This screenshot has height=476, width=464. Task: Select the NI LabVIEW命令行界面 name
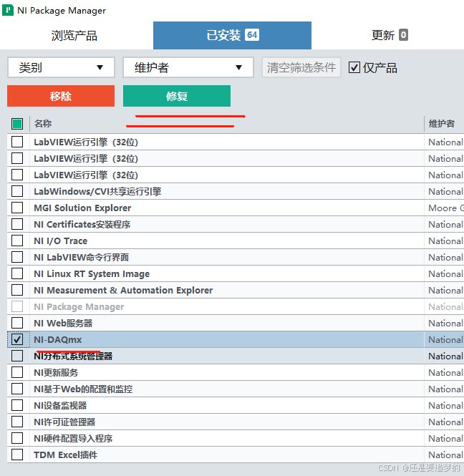[x=82, y=258]
